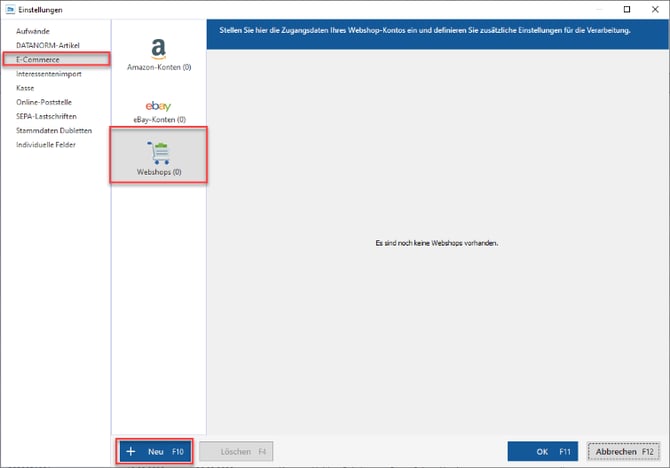Viewport: 670px width, 468px height.
Task: Cancel with Abbrechen F12 button
Action: pyautogui.click(x=623, y=451)
